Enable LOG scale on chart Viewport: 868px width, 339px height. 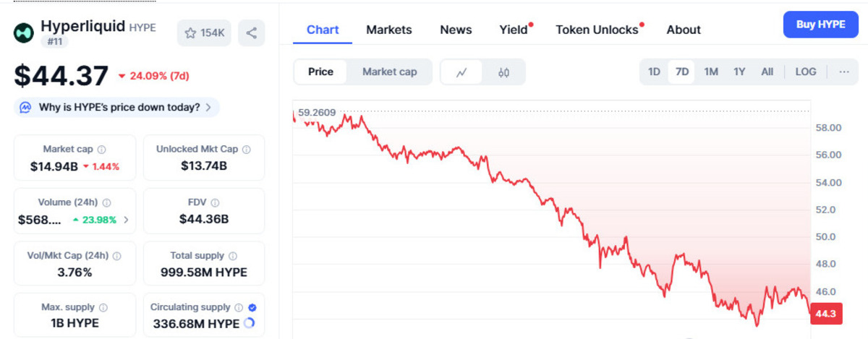[805, 72]
